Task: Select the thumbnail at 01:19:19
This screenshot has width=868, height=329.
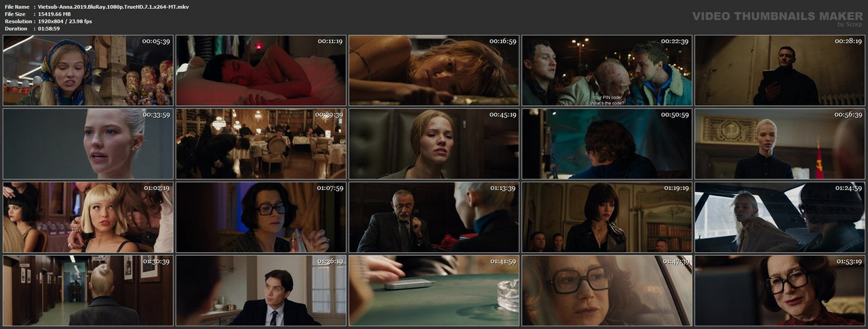Action: coord(607,217)
